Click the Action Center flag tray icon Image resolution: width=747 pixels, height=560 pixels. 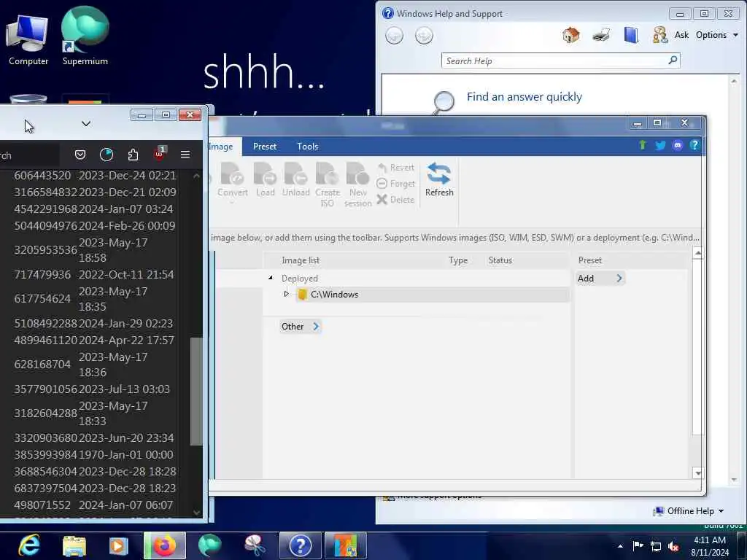click(x=638, y=545)
